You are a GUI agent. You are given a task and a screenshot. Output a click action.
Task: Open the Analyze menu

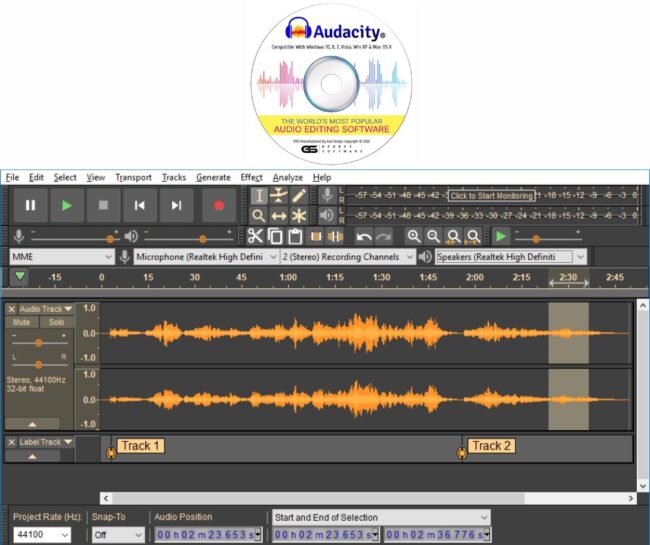pyautogui.click(x=287, y=177)
